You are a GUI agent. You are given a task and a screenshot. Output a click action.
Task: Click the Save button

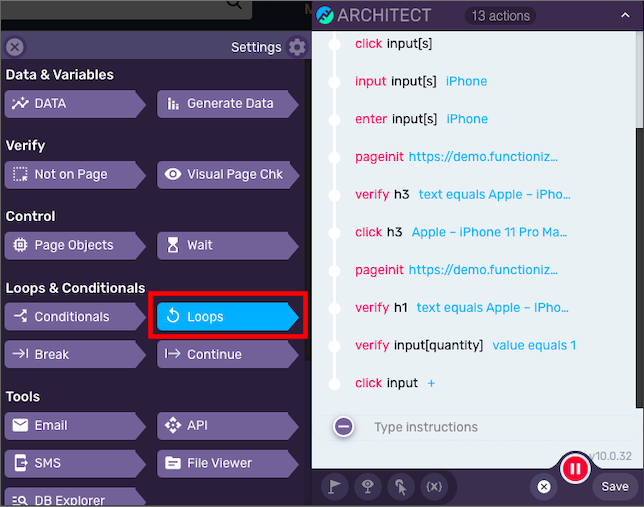tap(614, 487)
